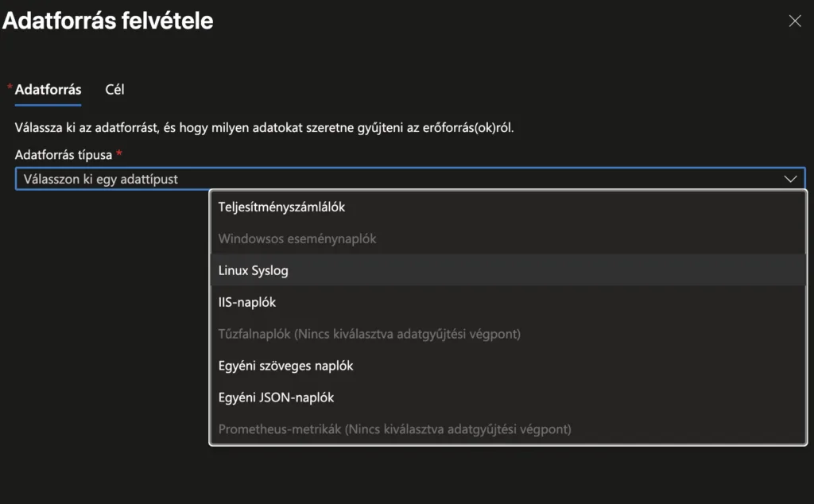
Task: Click the red asterisk beside Adatforrás típusa
Action: pyautogui.click(x=118, y=153)
